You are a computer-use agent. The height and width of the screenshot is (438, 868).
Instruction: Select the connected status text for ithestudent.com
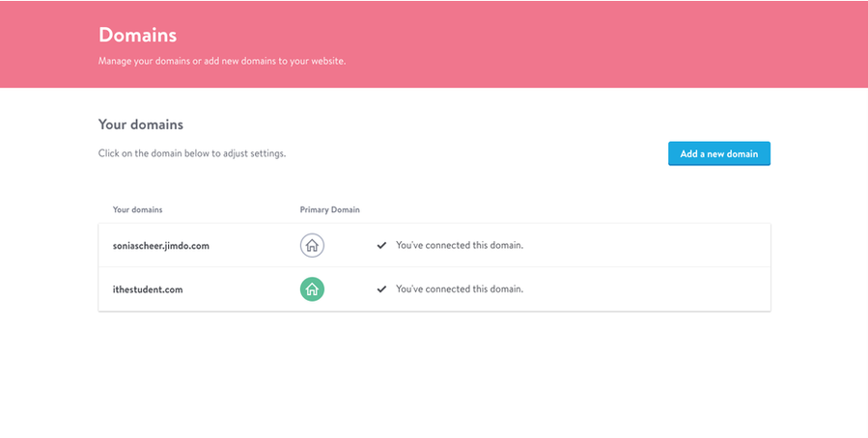point(460,288)
